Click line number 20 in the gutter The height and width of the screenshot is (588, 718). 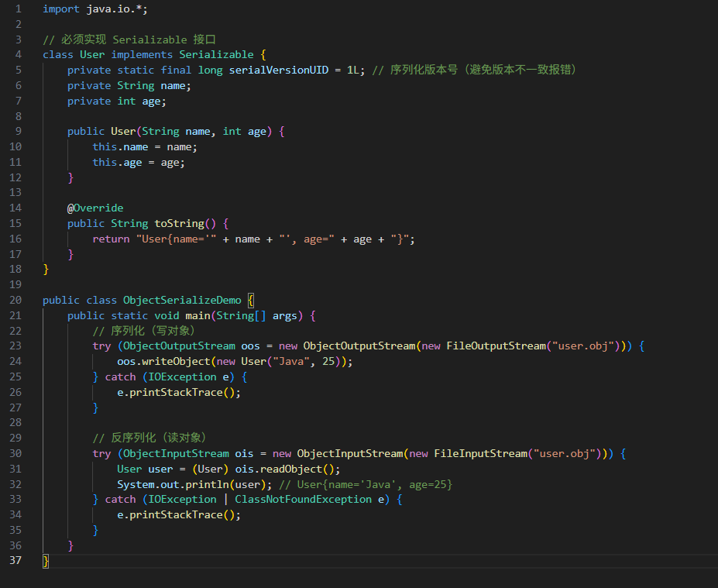(15, 301)
